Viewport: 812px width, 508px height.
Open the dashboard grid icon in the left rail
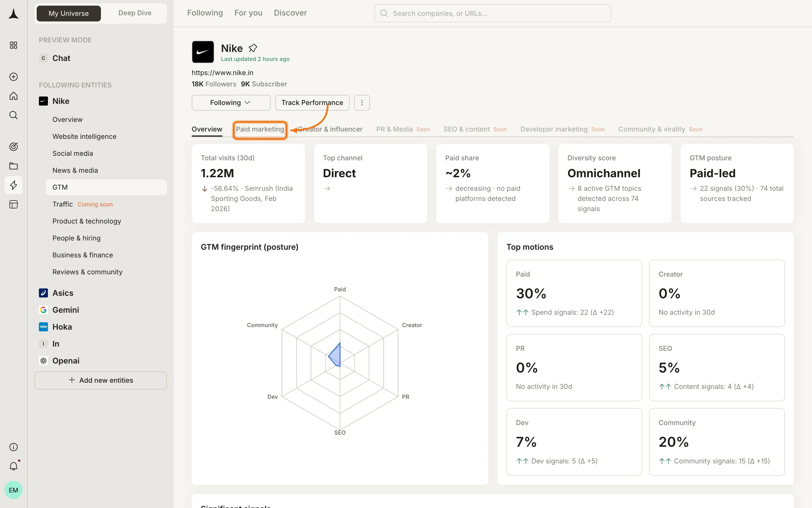tap(14, 45)
